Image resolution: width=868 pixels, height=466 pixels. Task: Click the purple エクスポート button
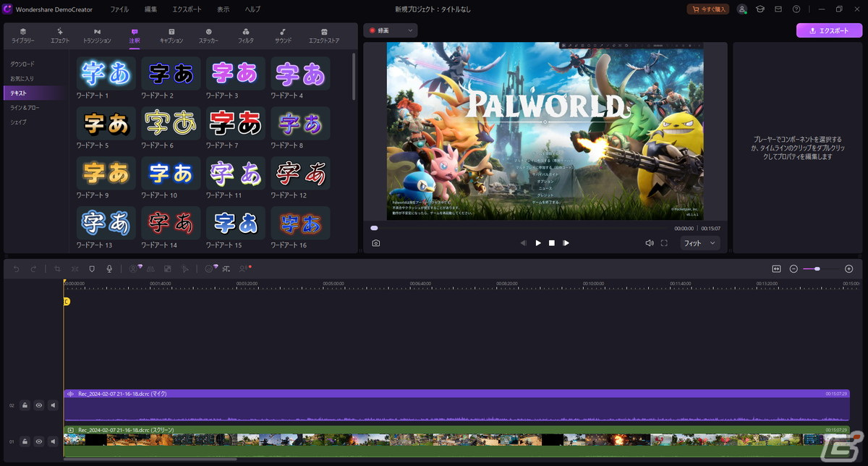[x=829, y=30]
